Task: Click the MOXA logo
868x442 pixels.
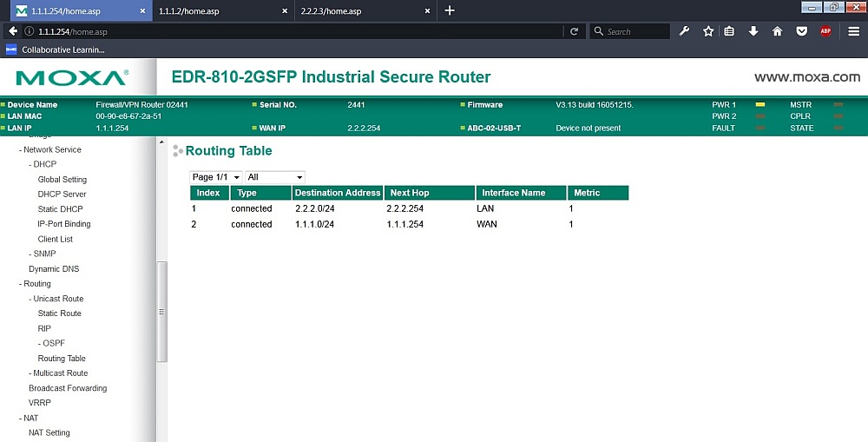Action: (72, 77)
